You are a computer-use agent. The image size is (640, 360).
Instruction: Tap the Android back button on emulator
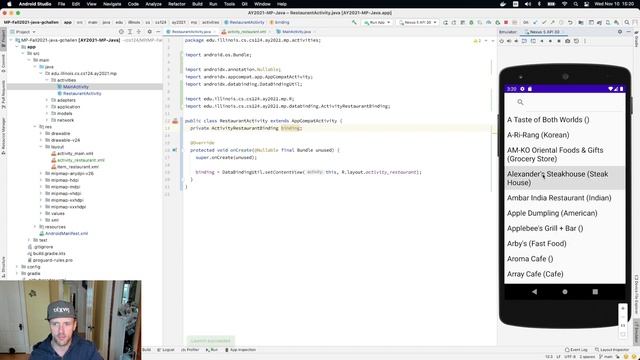[535, 292]
